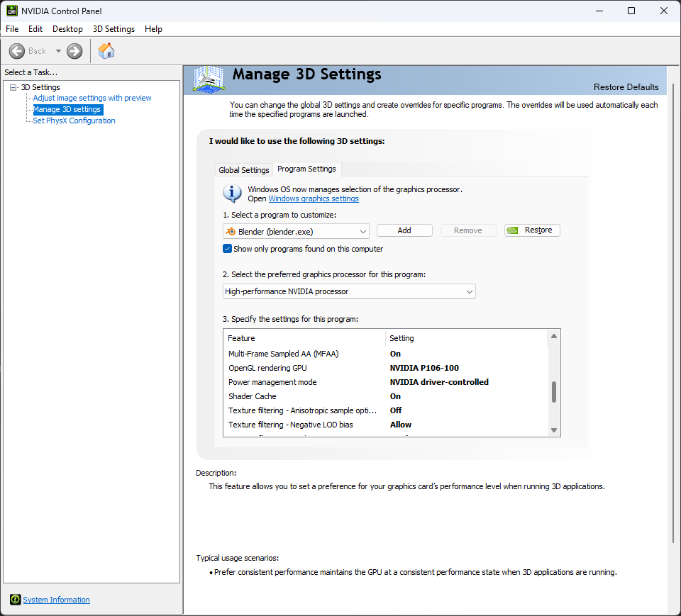Select Set PhysX Configuration tree item

pyautogui.click(x=74, y=121)
